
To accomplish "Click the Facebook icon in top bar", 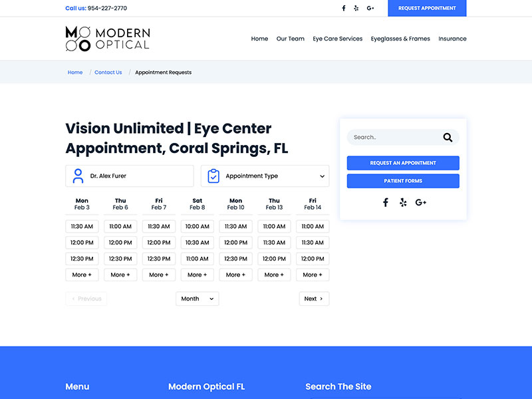I will tap(344, 8).
